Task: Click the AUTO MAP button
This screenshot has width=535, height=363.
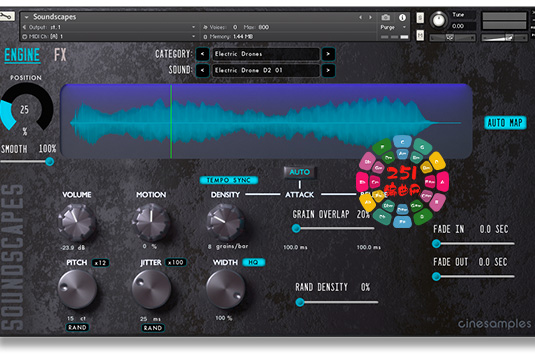Action: click(x=505, y=123)
